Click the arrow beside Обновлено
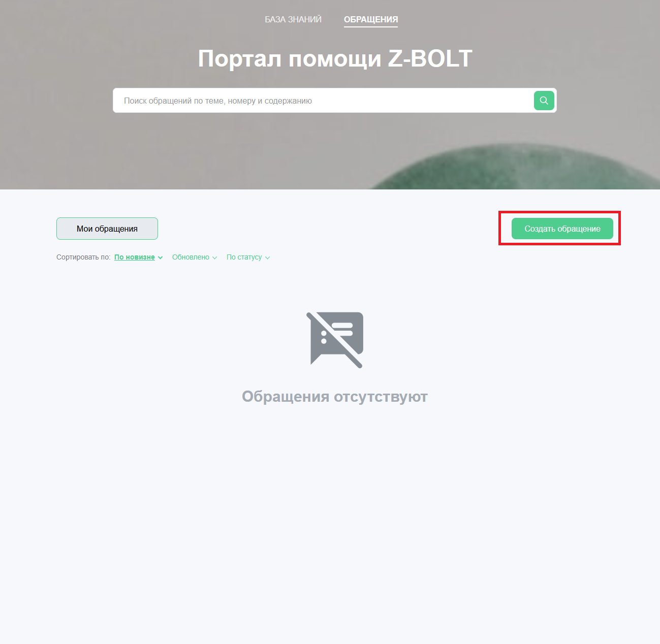 click(x=215, y=257)
